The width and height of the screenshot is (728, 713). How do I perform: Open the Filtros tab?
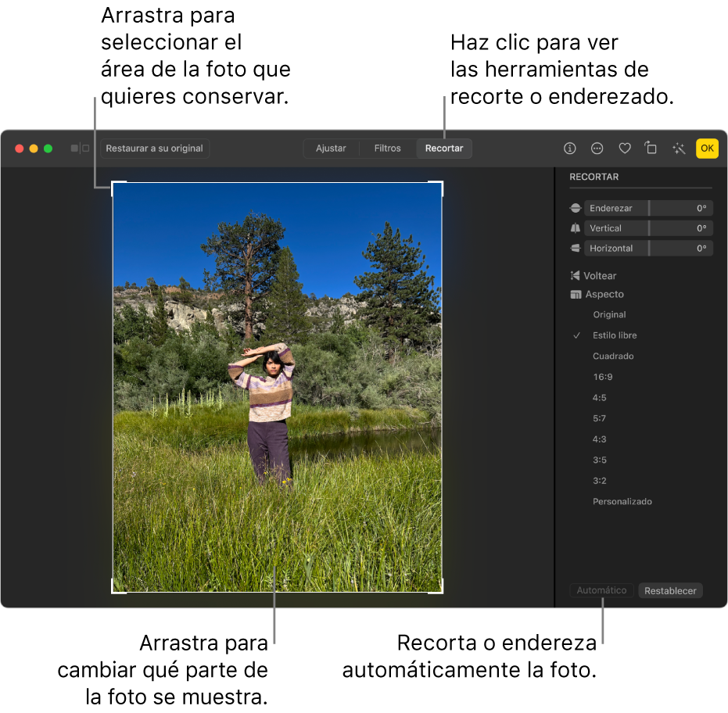pyautogui.click(x=387, y=148)
